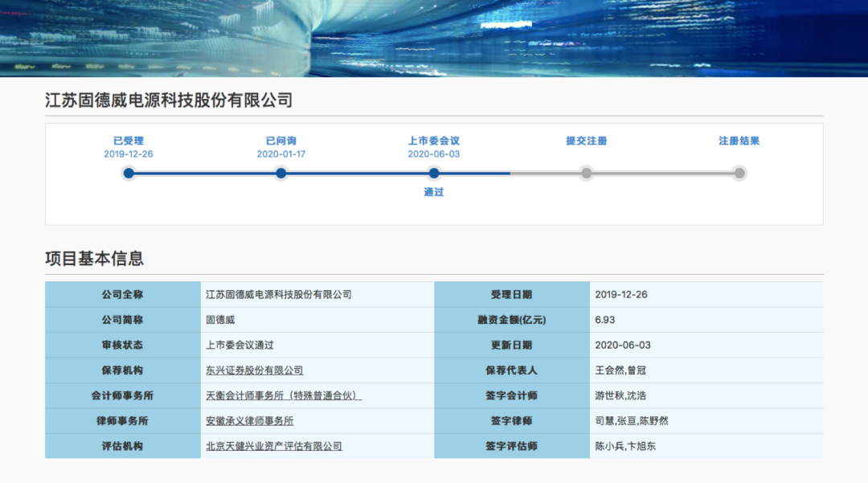Screen dimensions: 868x483
Task: Click the date 2020-01-17 under 已问询
Action: point(281,154)
